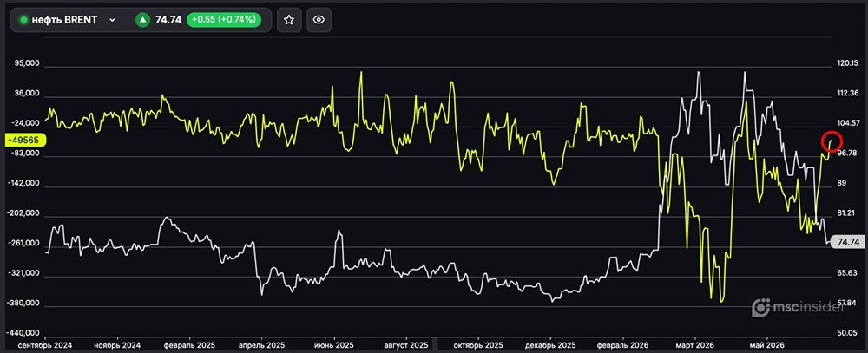This screenshot has width=868, height=353.
Task: Click the 81.21 right axis value
Action: [x=847, y=213]
